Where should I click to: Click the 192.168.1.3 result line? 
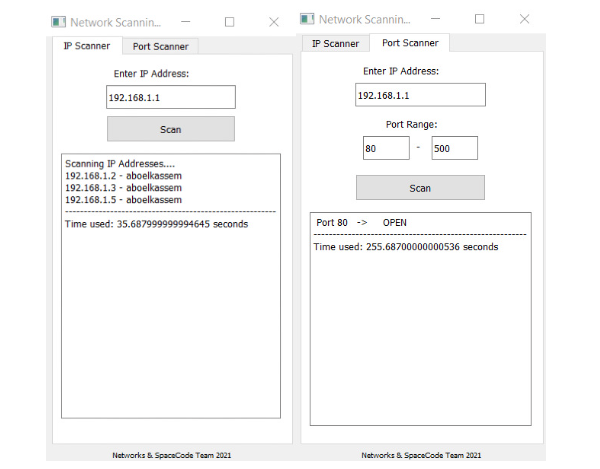[123, 187]
